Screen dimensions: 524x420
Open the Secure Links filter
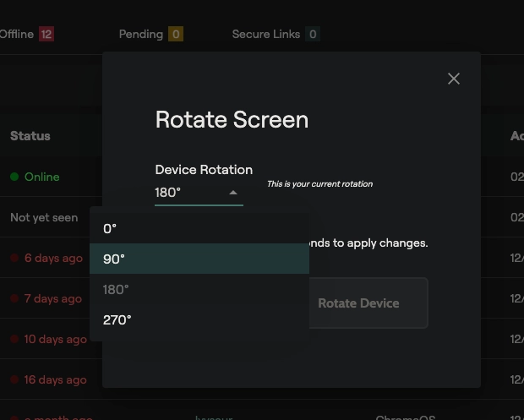[x=266, y=34]
